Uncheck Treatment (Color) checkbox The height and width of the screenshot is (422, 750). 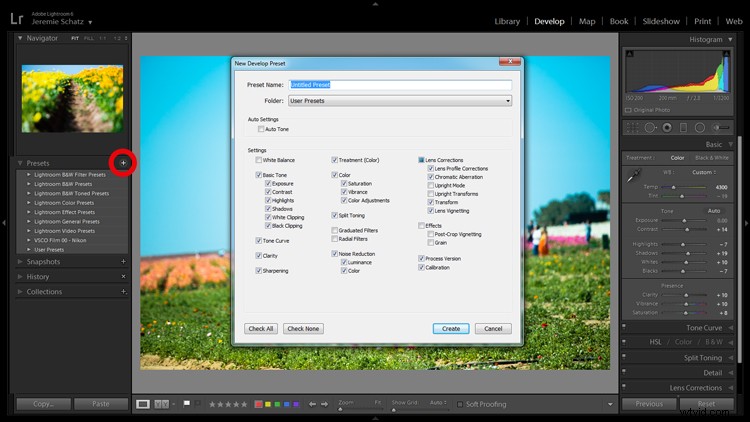[x=334, y=160]
